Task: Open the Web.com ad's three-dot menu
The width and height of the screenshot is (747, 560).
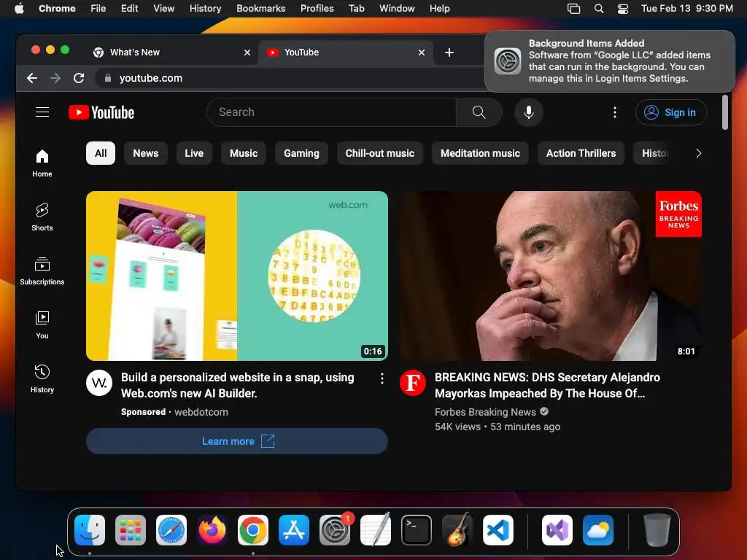Action: coord(382,378)
